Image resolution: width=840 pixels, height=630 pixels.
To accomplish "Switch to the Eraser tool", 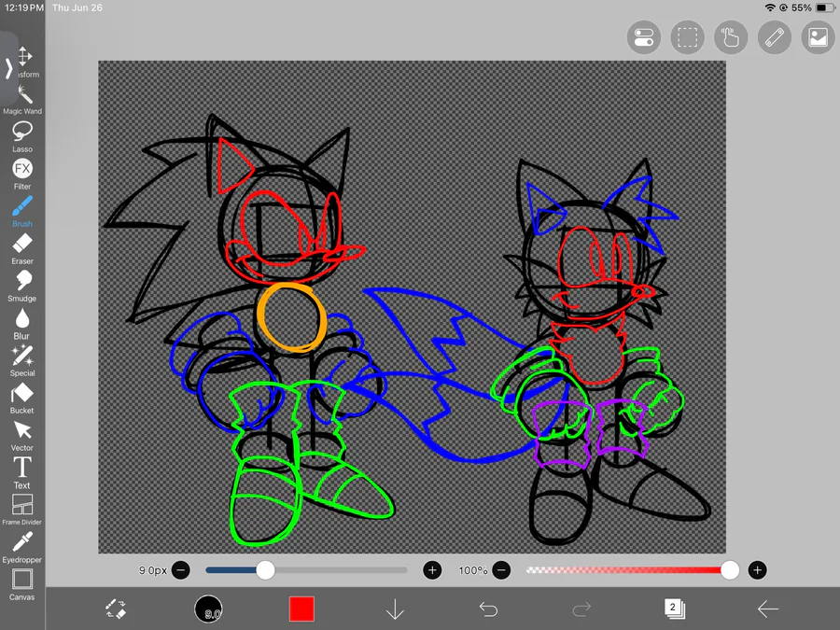I will pos(22,249).
